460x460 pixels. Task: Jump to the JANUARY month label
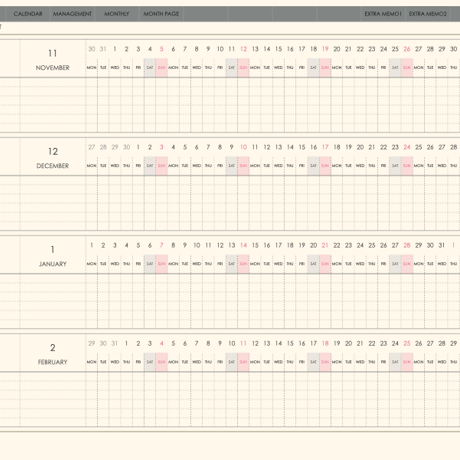point(53,264)
